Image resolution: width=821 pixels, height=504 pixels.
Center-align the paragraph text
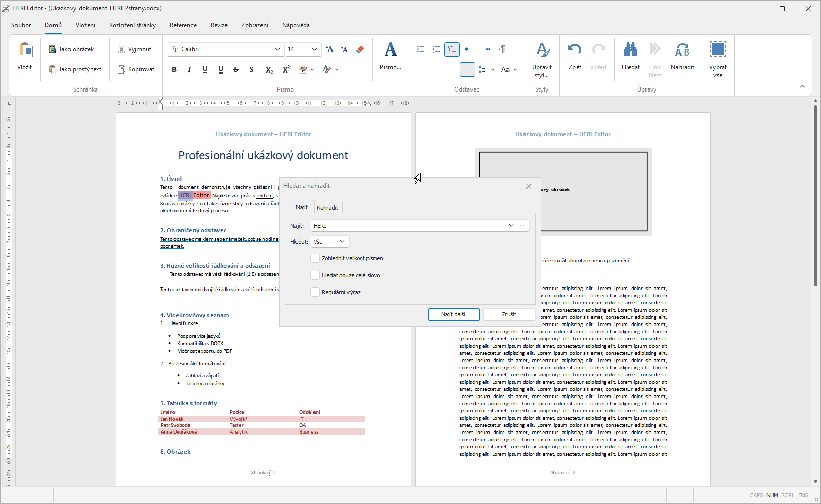coord(436,69)
